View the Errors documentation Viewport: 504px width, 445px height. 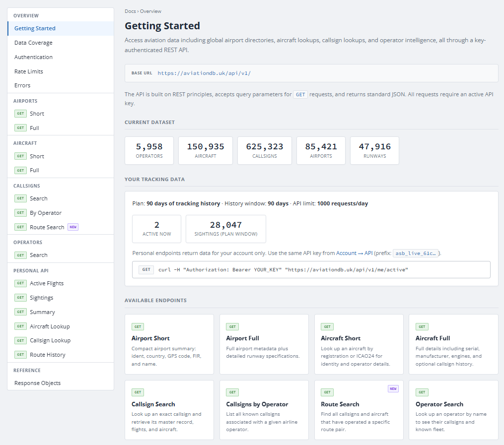pyautogui.click(x=61, y=85)
